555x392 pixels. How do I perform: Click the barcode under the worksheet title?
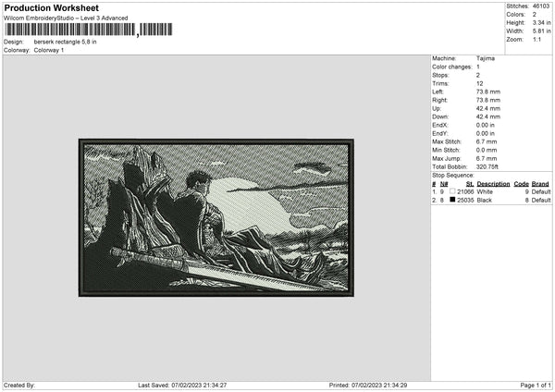pyautogui.click(x=89, y=30)
